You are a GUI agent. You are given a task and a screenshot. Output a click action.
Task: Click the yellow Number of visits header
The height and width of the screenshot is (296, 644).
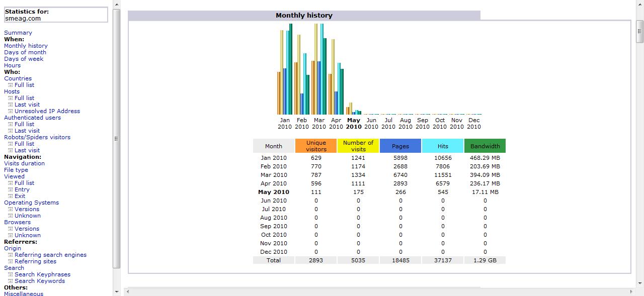[x=358, y=146]
